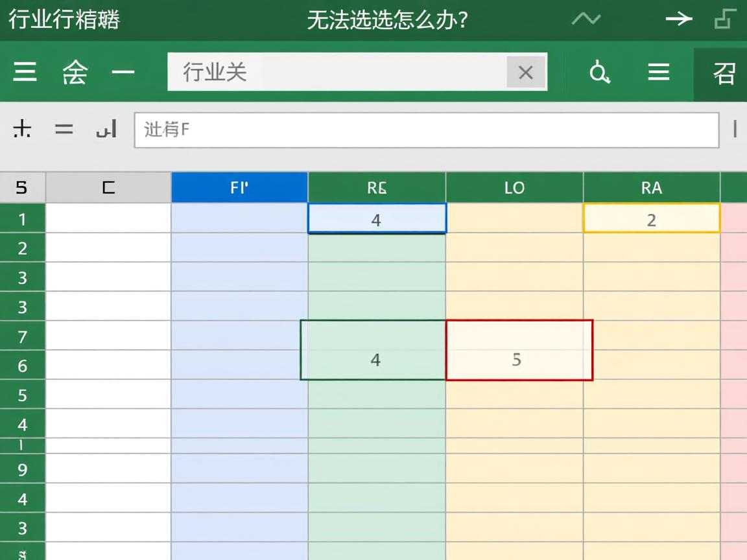Viewport: 747px width, 560px height.
Task: Clear the search box with the X button
Action: pyautogui.click(x=525, y=73)
